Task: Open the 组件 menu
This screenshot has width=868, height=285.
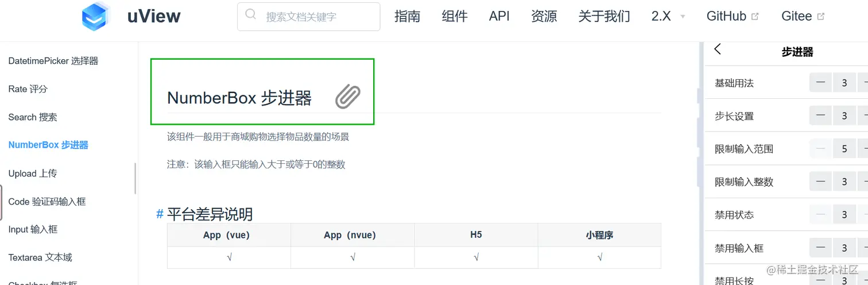Action: 455,16
